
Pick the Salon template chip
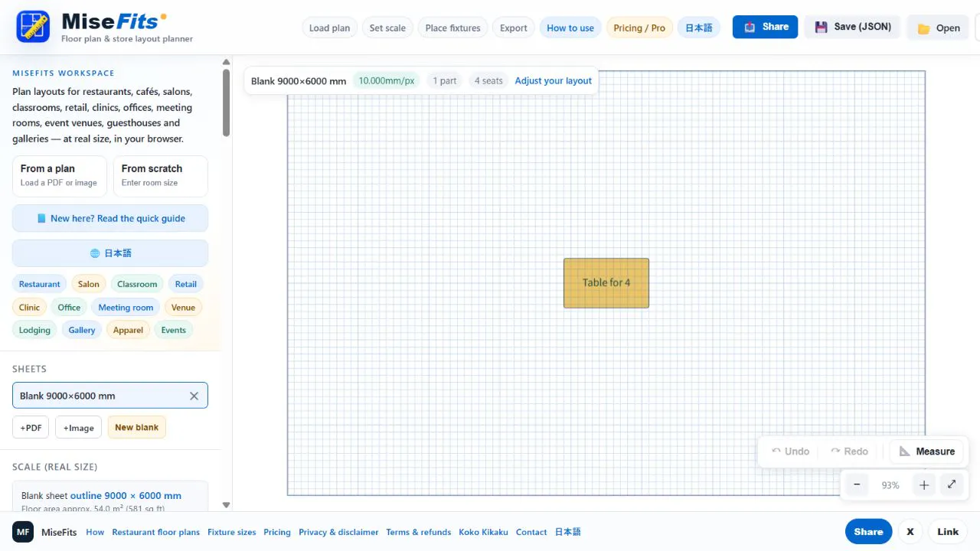88,284
